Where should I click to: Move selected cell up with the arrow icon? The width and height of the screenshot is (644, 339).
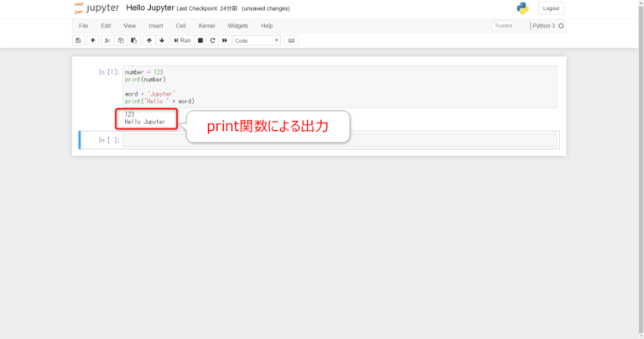pyautogui.click(x=149, y=40)
